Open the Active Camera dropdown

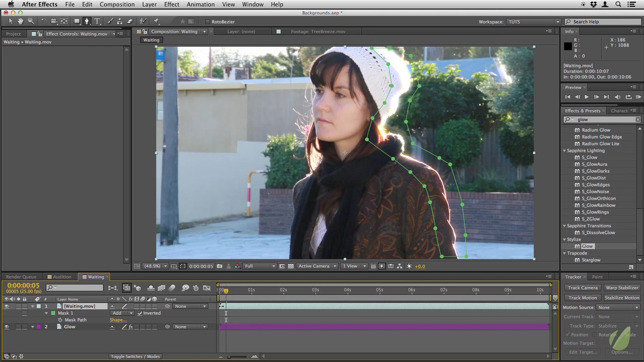[x=317, y=266]
